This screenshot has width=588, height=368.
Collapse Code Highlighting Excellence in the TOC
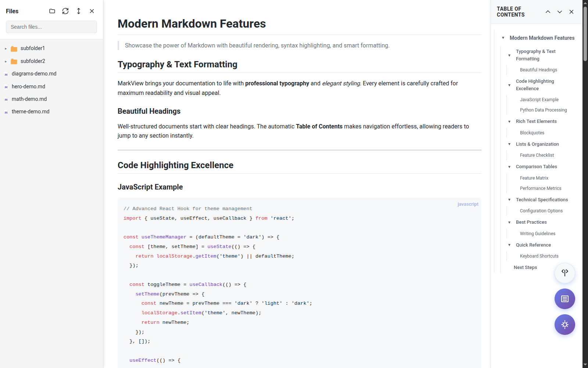509,85
